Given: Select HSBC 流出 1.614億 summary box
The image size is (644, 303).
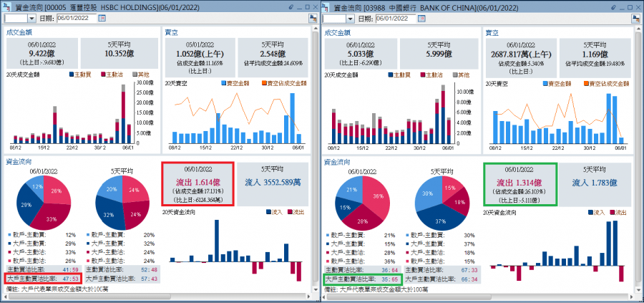Looking at the screenshot, I should (x=197, y=184).
